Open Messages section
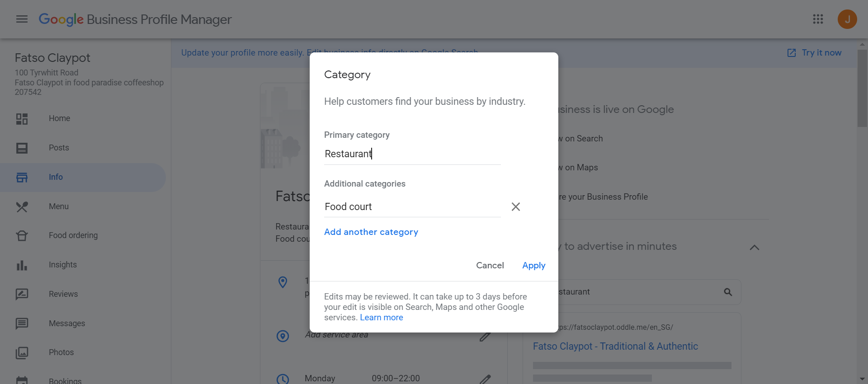Screen dimensions: 868x384 pos(67,323)
